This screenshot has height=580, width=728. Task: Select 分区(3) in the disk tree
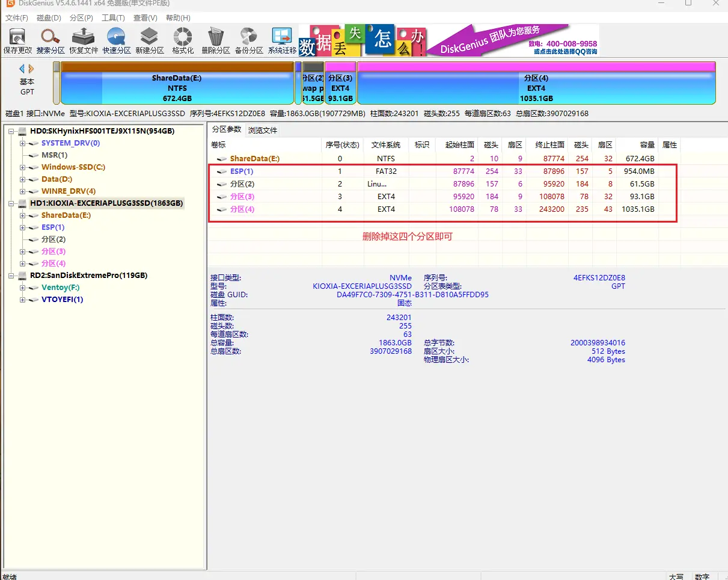[x=54, y=251]
